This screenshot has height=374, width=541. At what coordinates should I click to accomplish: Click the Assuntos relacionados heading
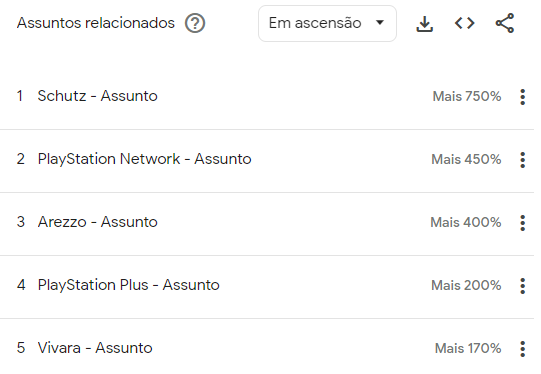(96, 23)
